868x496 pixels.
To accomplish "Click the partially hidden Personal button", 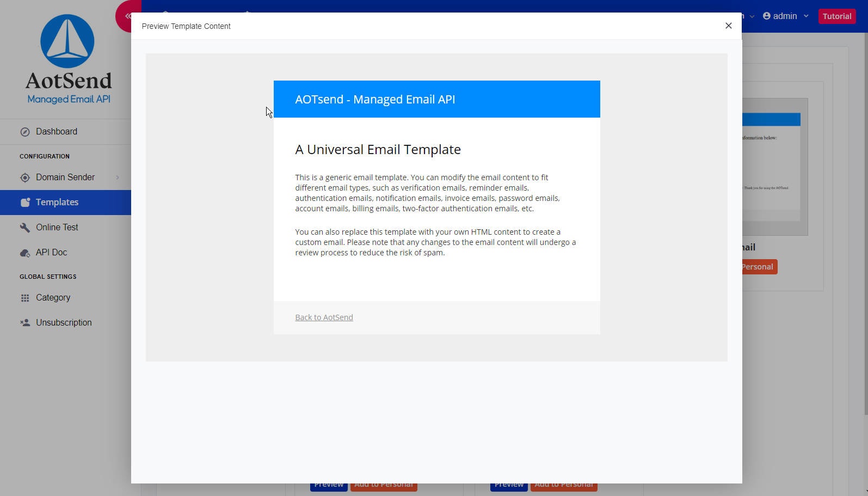I will coord(759,267).
